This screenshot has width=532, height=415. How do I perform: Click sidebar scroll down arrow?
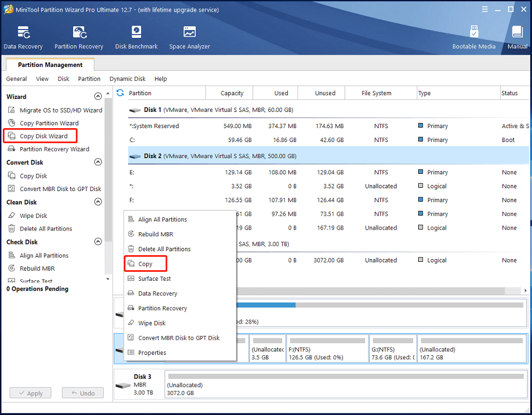coord(108,279)
